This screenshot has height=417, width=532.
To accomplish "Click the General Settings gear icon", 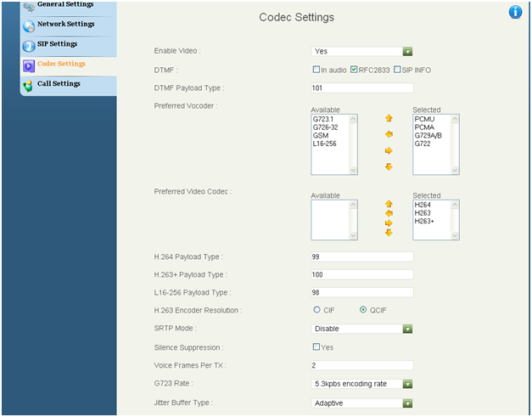I will point(29,6).
